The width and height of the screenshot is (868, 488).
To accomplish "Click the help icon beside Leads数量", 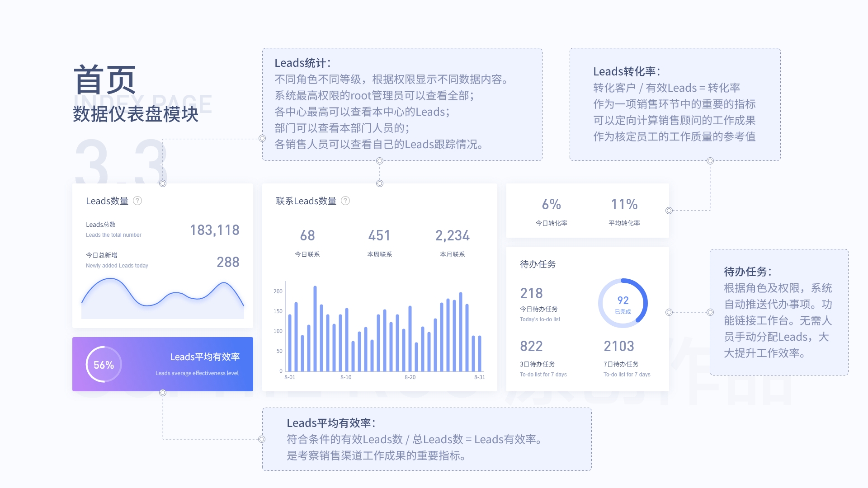I will click(x=137, y=201).
